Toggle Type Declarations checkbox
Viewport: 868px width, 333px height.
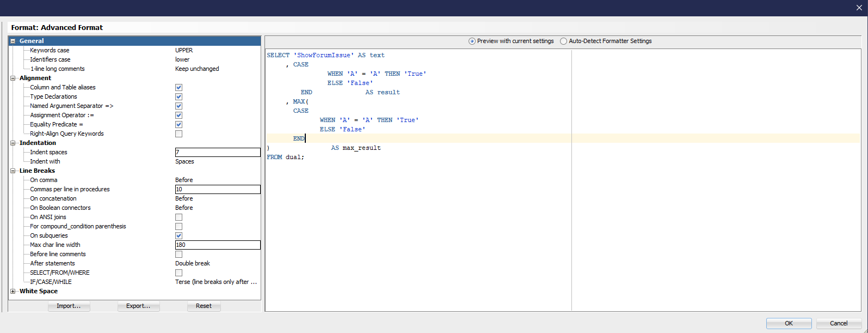178,96
